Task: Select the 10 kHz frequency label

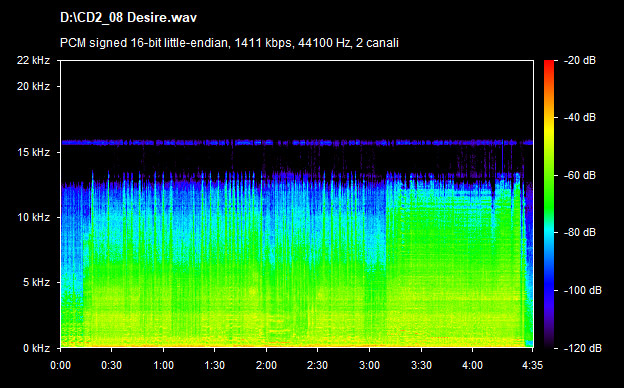Action: tap(33, 217)
